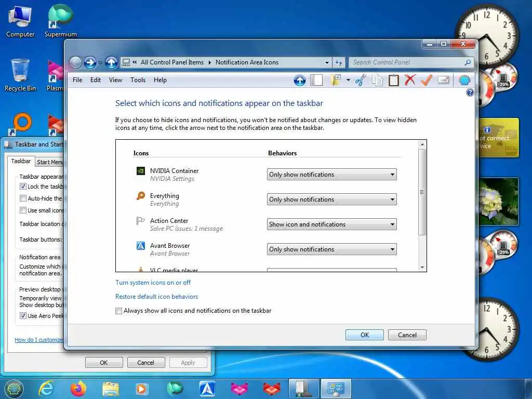Click Cancel in Taskbar properties window
The height and width of the screenshot is (399, 532).
(146, 362)
